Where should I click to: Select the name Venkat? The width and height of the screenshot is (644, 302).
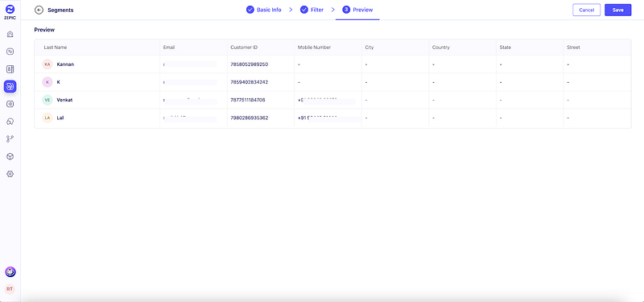(65, 100)
